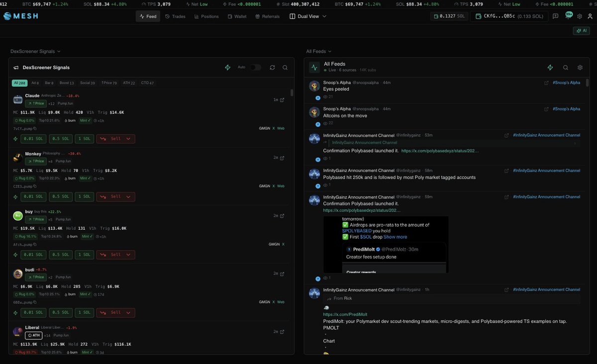Screen dimensions: 597x364
Task: Click the MESH logo
Action: click(20, 16)
